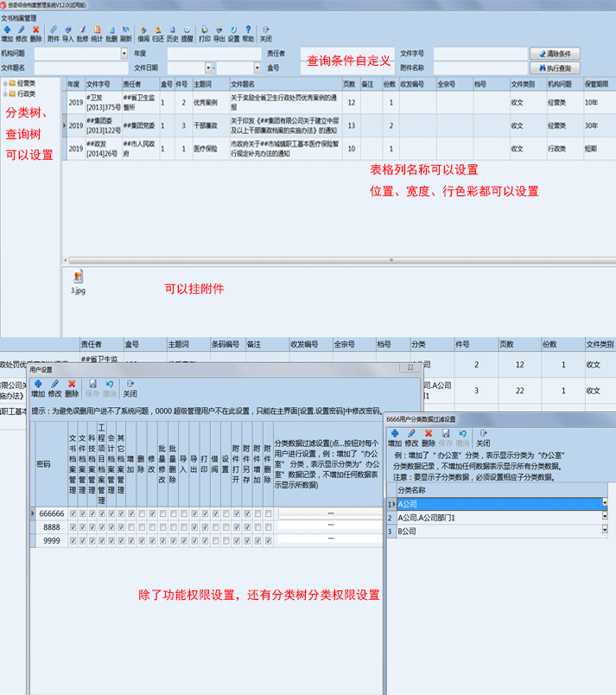Toggle 文书档案管理 checkbox for user 666666
The height and width of the screenshot is (695, 616).
tap(73, 513)
